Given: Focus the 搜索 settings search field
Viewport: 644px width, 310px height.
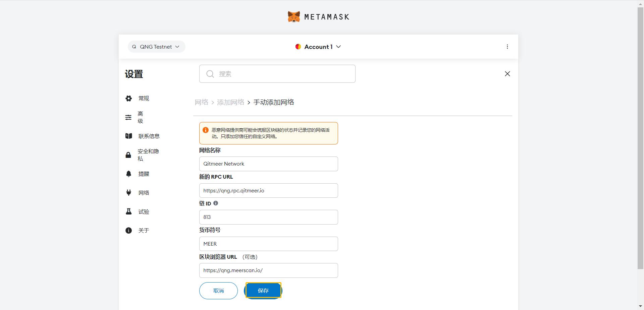Looking at the screenshot, I should coord(277,74).
